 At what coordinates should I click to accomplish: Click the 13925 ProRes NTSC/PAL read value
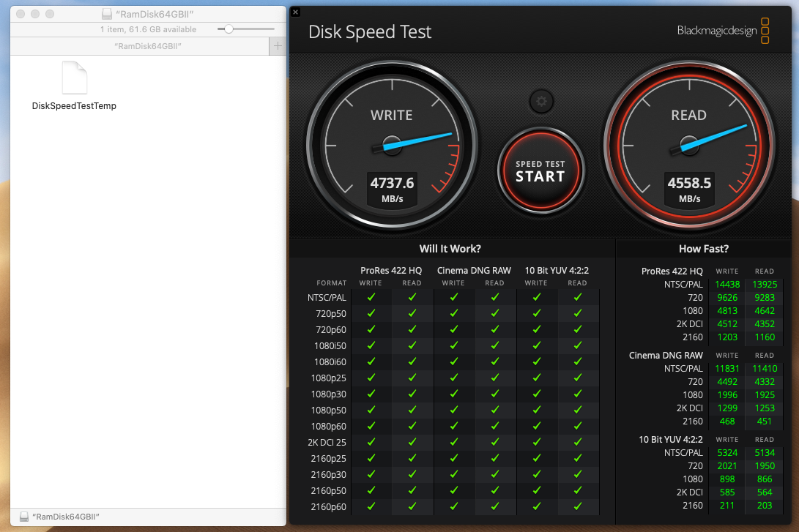click(x=765, y=285)
